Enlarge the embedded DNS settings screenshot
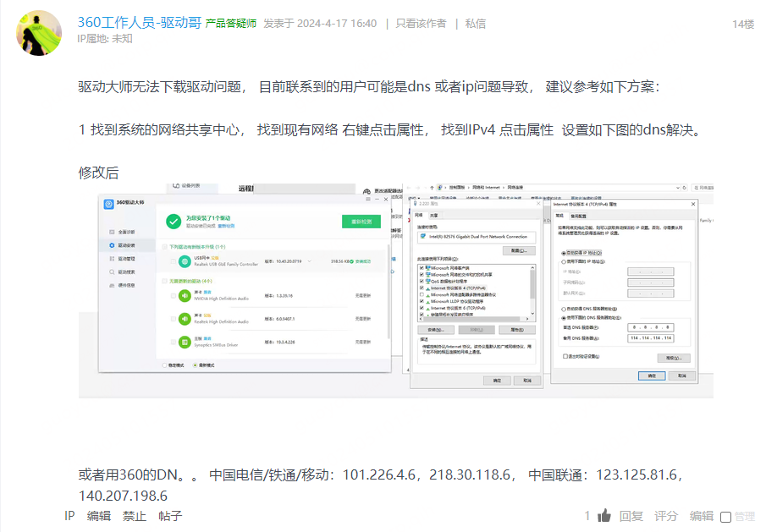The height and width of the screenshot is (532, 777). click(x=396, y=291)
